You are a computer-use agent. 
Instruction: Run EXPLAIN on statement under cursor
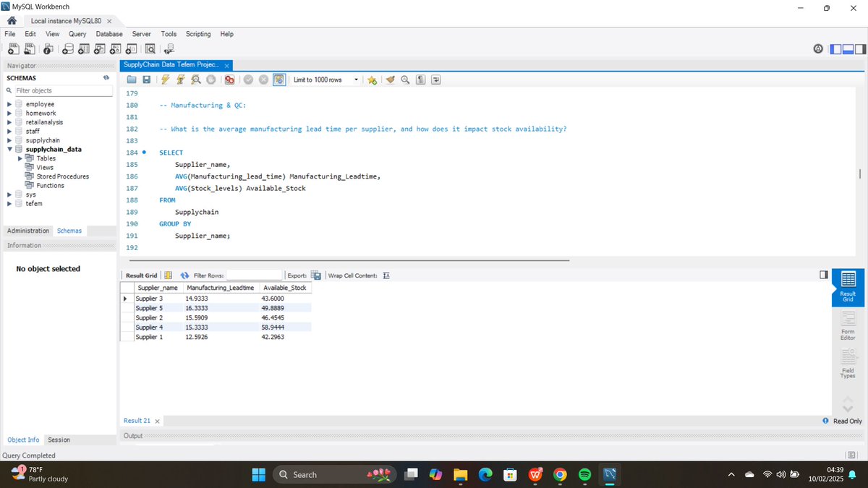click(196, 80)
